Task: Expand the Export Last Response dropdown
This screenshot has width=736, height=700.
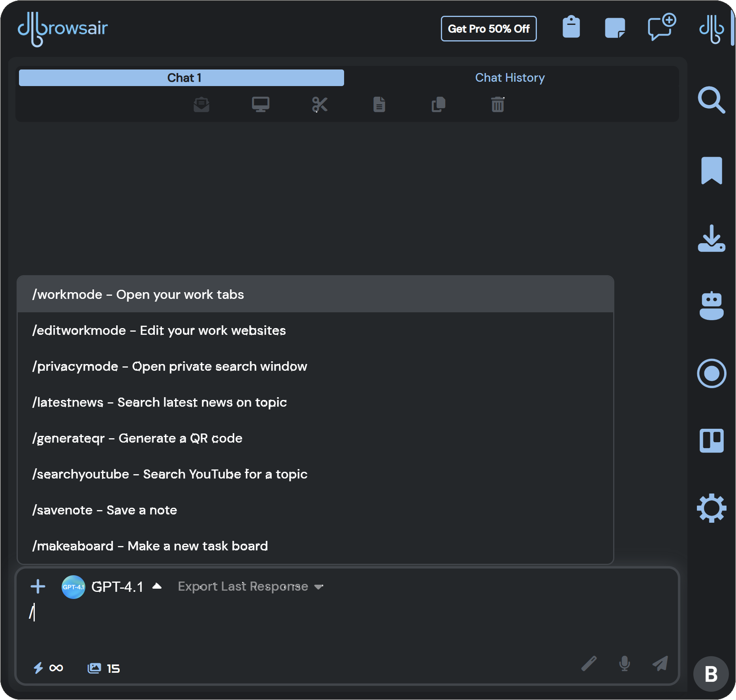Action: tap(251, 586)
